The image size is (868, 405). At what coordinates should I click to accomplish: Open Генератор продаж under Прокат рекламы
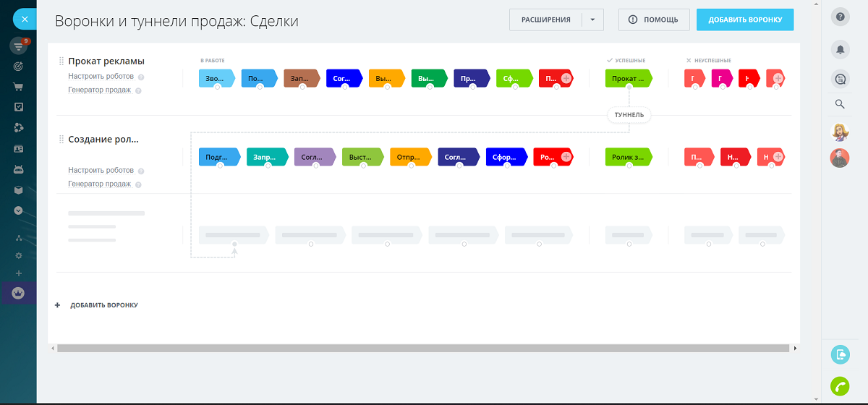(100, 90)
